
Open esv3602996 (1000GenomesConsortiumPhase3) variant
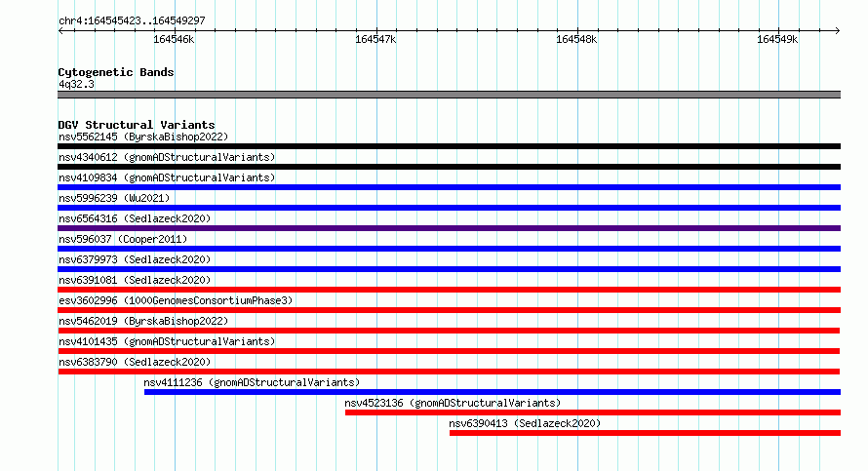coord(176,300)
